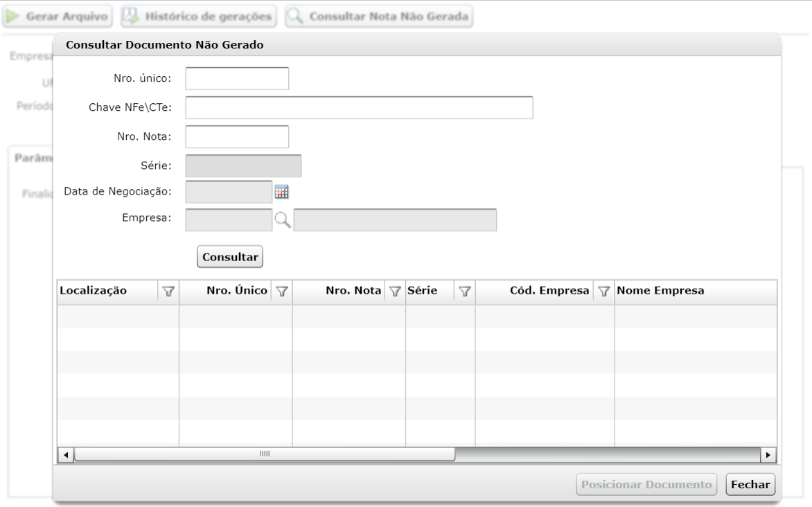Filter the Cód. Empresa column
This screenshot has height=507, width=812.
[604, 292]
